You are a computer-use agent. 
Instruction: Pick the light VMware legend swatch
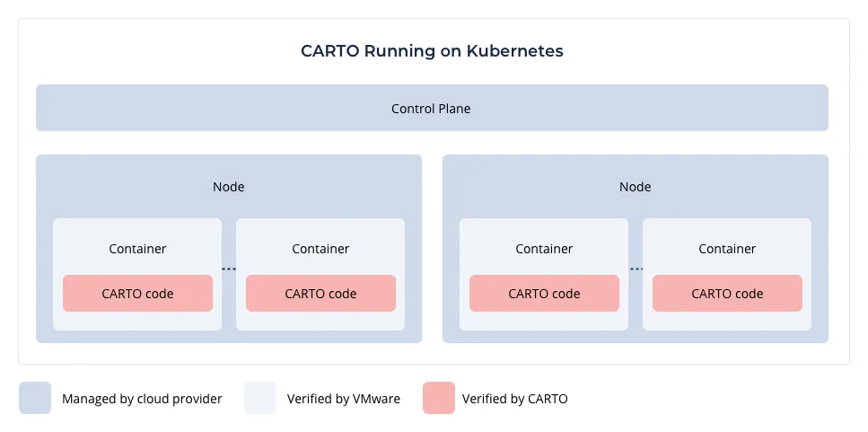tap(260, 398)
